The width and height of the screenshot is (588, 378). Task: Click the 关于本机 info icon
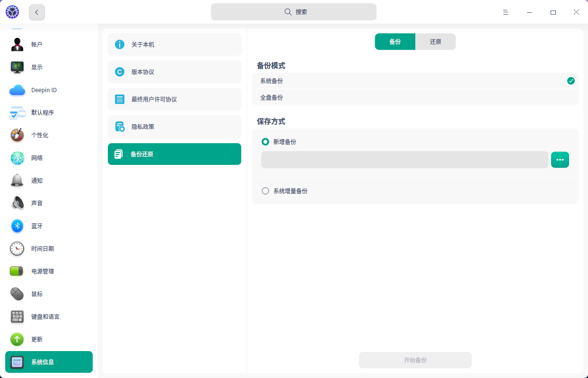[120, 44]
